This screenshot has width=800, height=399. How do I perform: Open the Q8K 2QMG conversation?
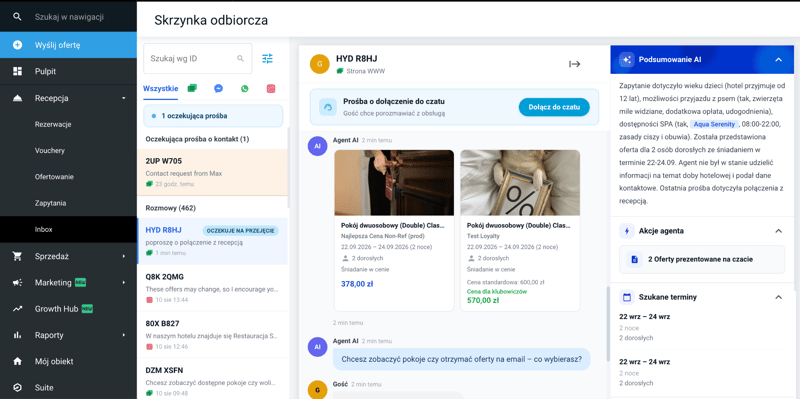click(x=212, y=288)
